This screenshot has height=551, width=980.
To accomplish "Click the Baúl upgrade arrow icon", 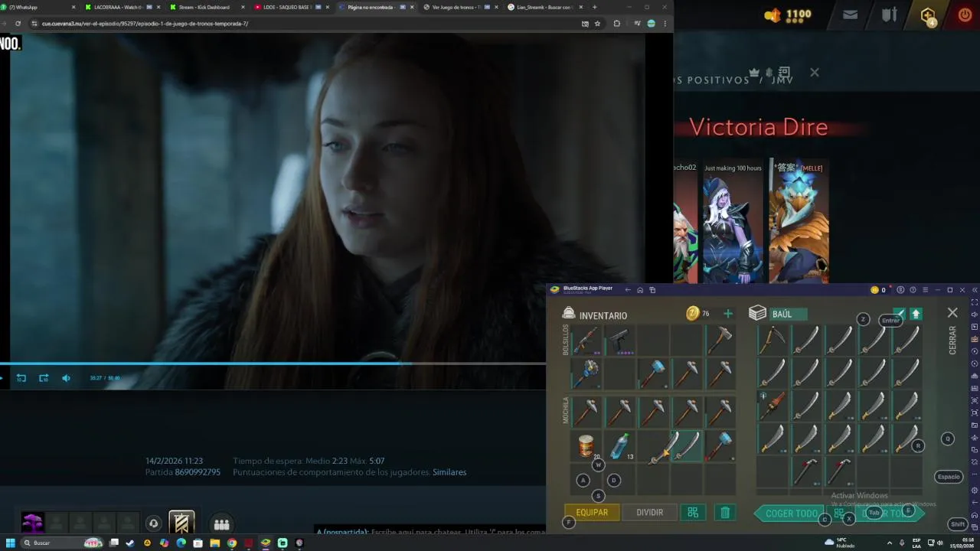I will tap(915, 314).
